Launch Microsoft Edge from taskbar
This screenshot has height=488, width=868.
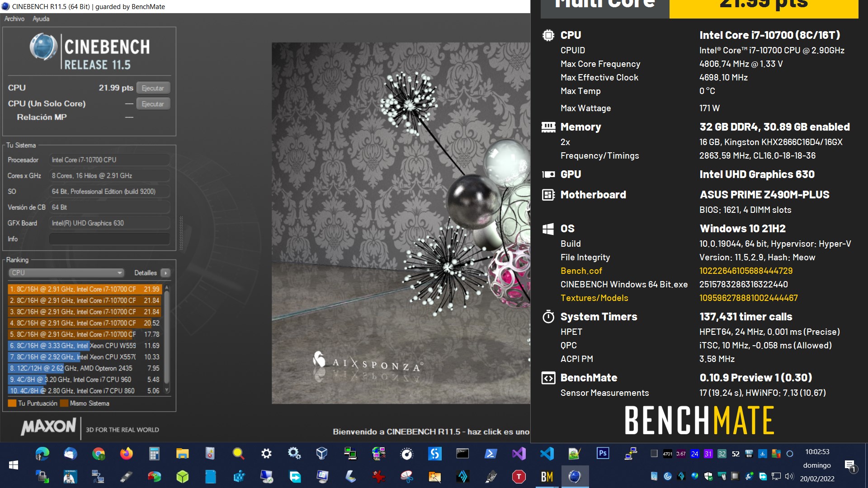coord(42,453)
